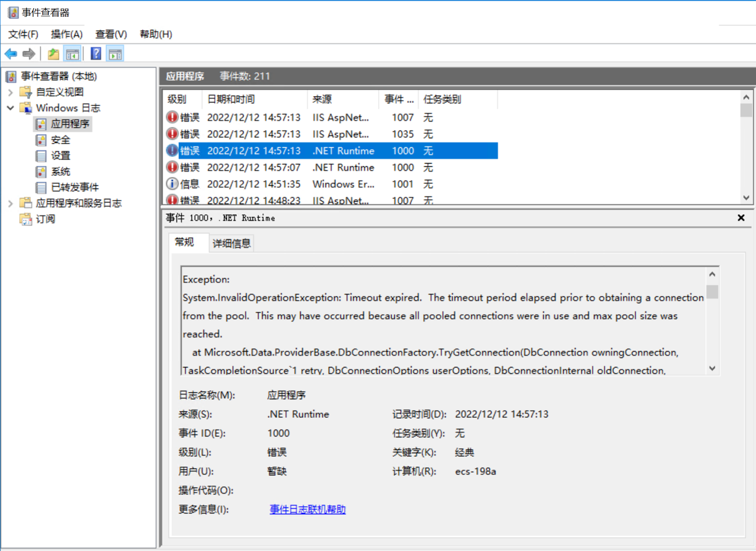The width and height of the screenshot is (756, 551).
Task: Click the blue Back arrow toolbar icon
Action: pos(11,54)
